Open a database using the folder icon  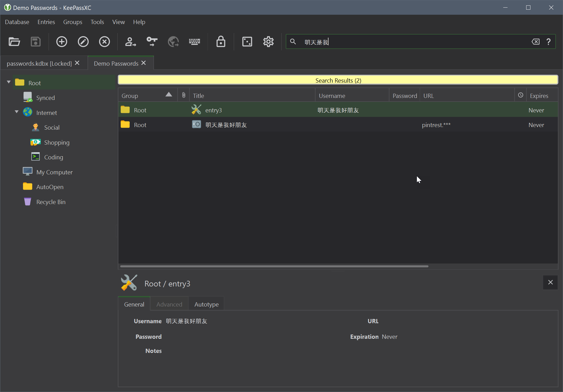click(14, 42)
